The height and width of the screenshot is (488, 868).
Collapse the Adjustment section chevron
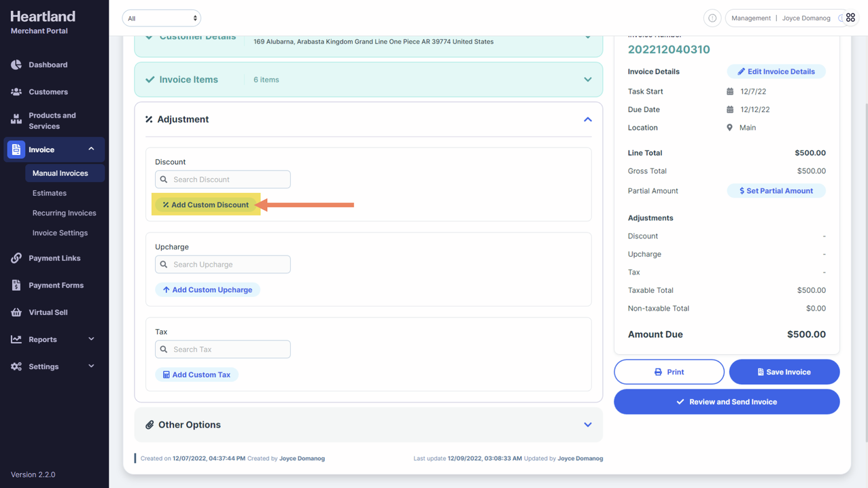pos(588,120)
